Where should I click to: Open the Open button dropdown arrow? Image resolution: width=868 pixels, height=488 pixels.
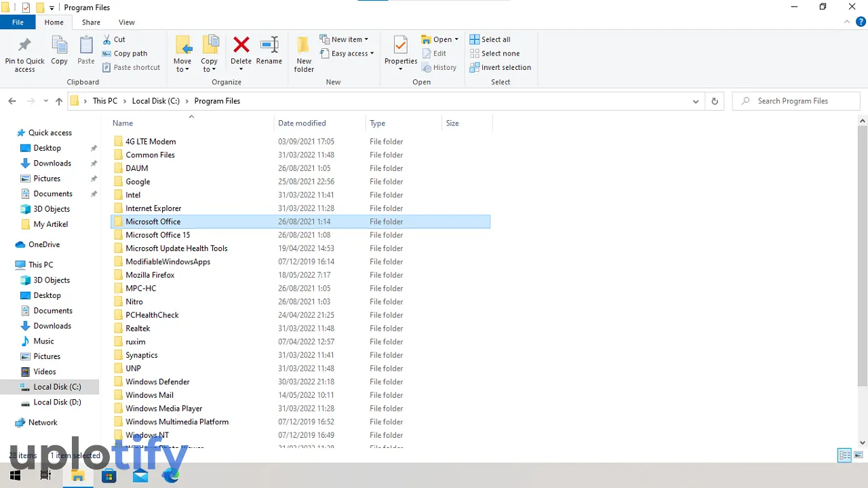(456, 39)
